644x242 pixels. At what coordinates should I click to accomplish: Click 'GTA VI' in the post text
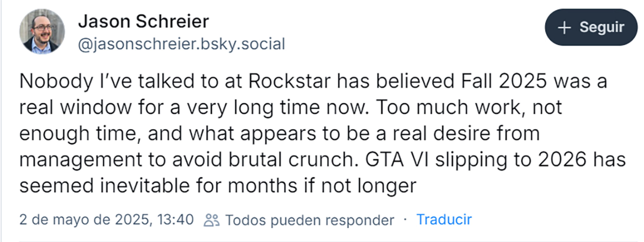[x=397, y=159]
